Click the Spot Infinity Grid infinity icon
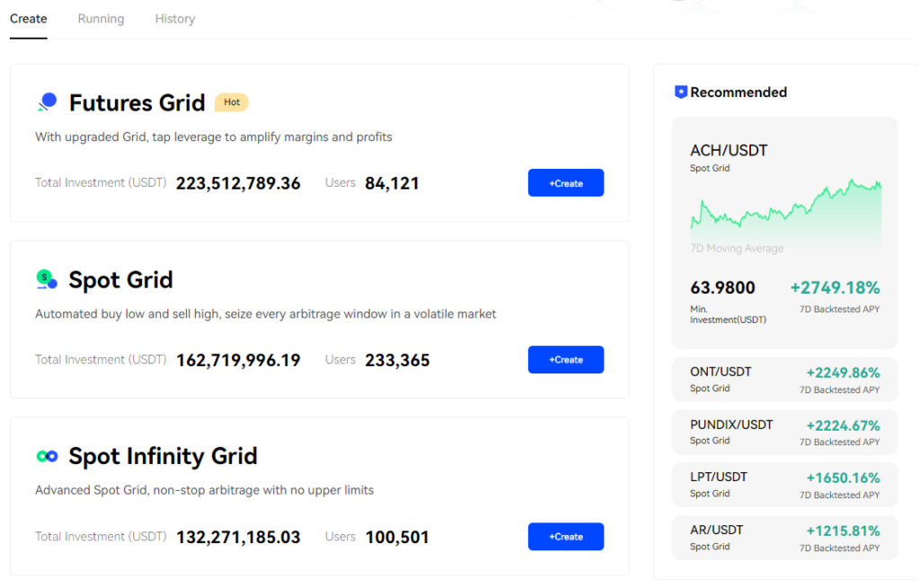 (x=47, y=455)
